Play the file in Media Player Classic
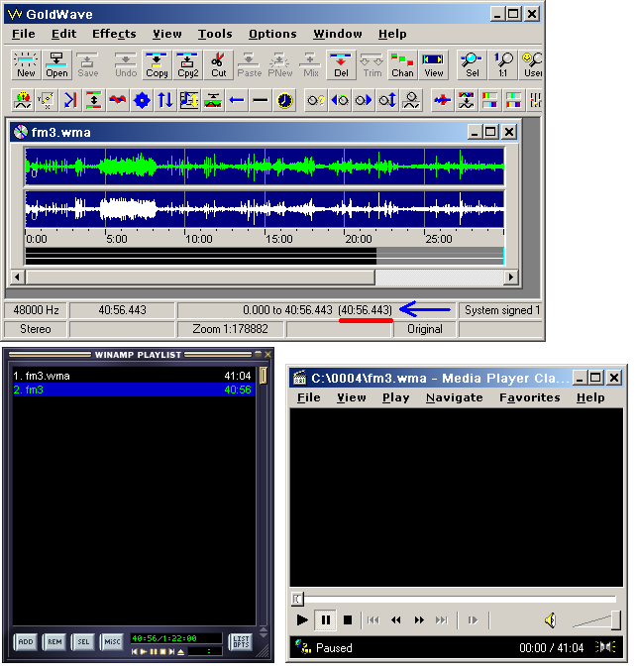This screenshot has width=638, height=672. point(302,620)
